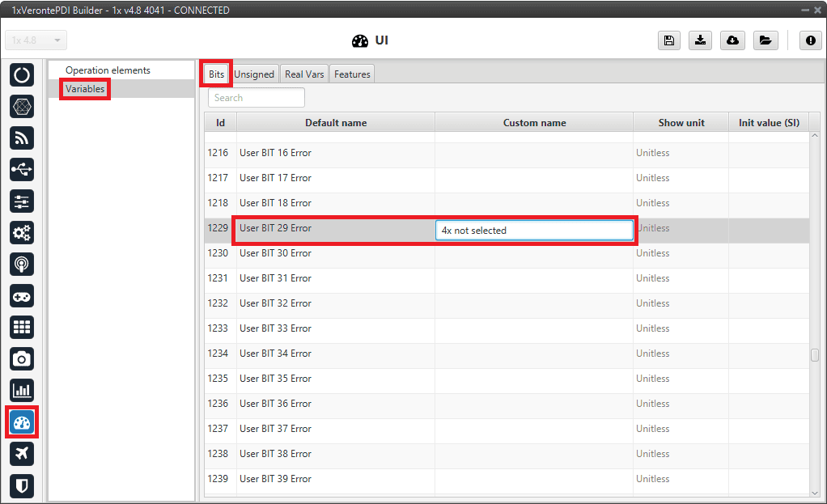Click the bar chart sidebar icon
Viewport: 827px width, 504px height.
coord(22,390)
